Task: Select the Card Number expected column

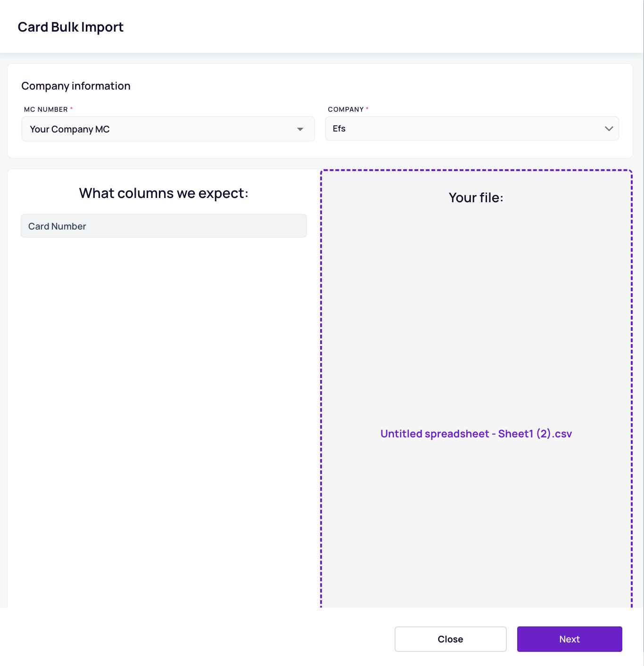Action: 164,226
